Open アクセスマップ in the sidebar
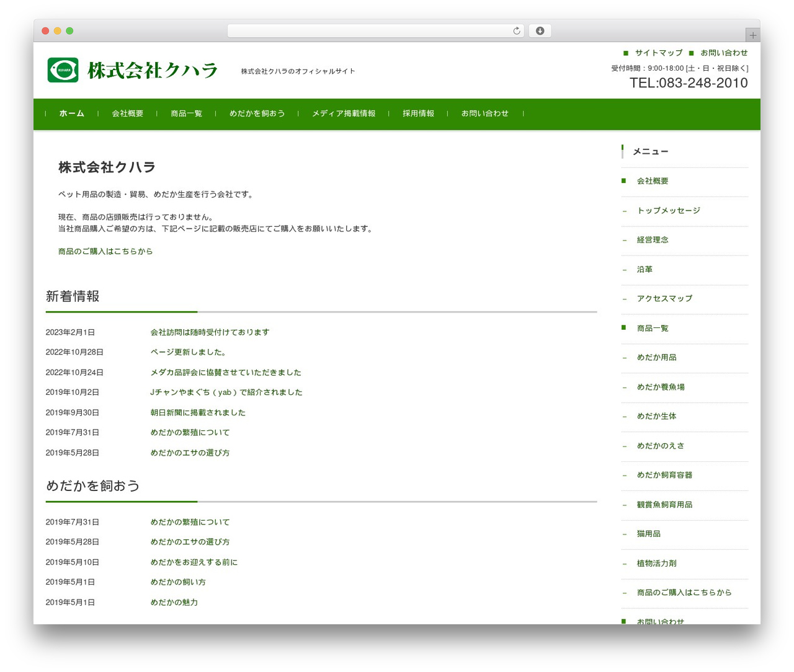The image size is (794, 672). click(x=664, y=299)
